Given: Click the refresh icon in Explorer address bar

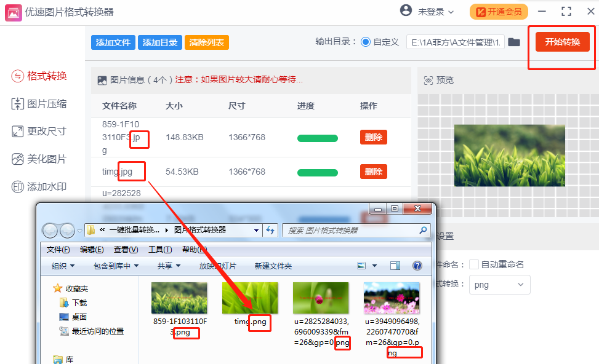Looking at the screenshot, I should tap(271, 231).
